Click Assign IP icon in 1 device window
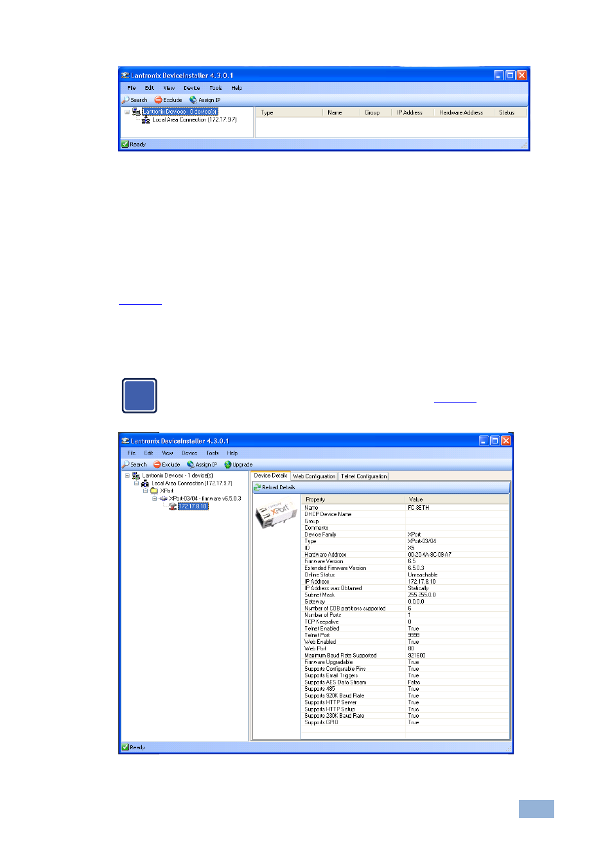Image resolution: width=612 pixels, height=868 pixels. (x=191, y=465)
